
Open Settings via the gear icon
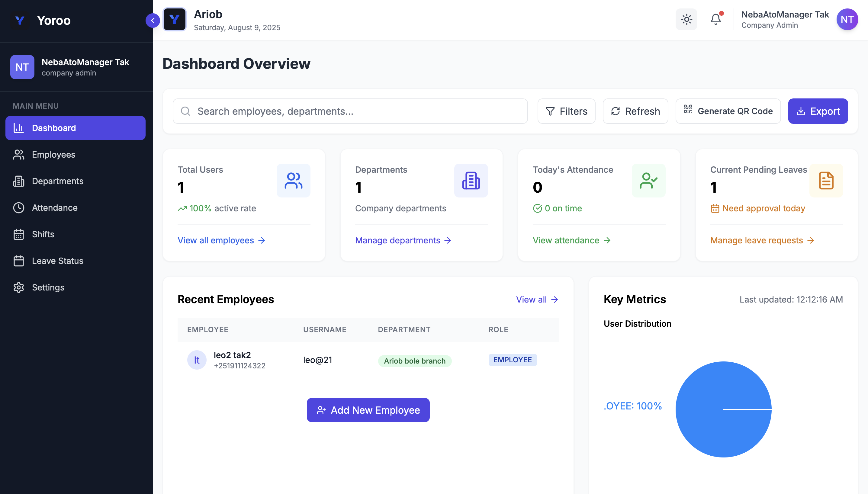[19, 287]
